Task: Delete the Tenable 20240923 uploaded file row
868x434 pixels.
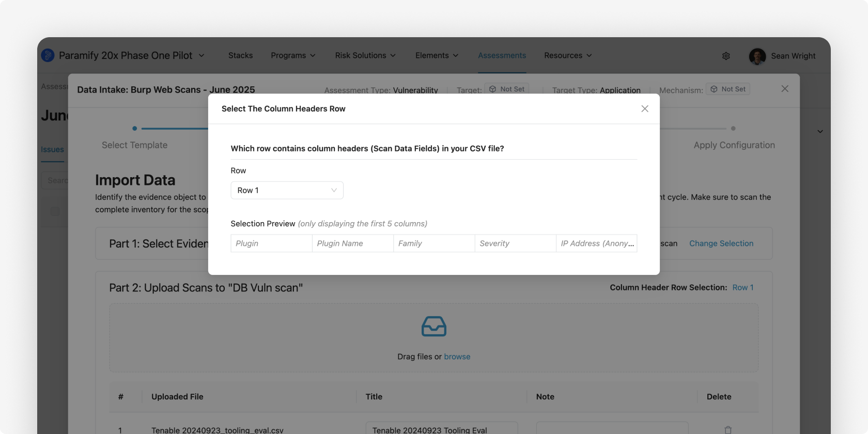Action: point(728,430)
